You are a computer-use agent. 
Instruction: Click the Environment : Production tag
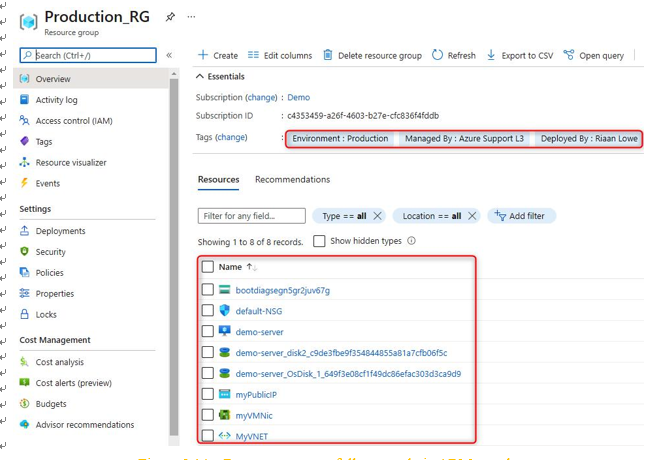point(340,138)
